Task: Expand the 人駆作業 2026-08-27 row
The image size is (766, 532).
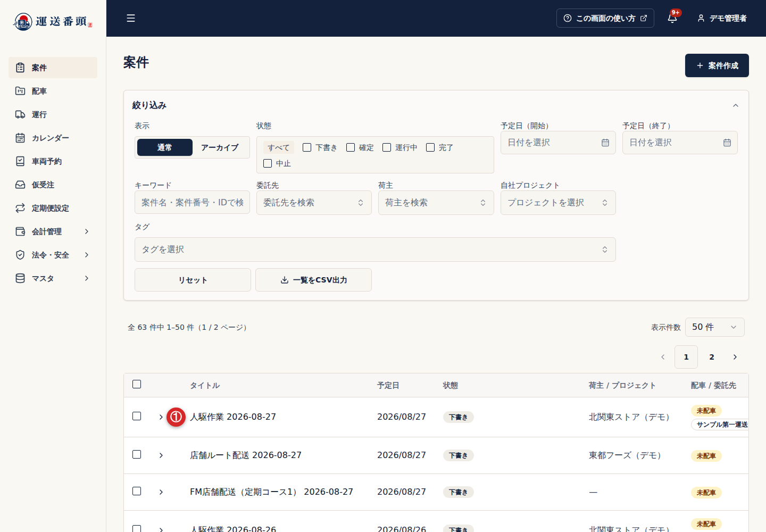Action: (161, 417)
